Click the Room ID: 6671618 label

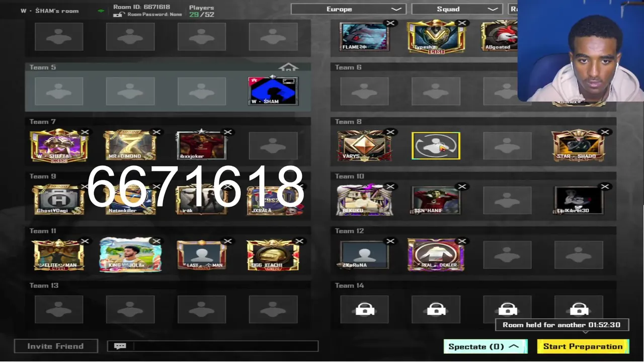pyautogui.click(x=141, y=7)
